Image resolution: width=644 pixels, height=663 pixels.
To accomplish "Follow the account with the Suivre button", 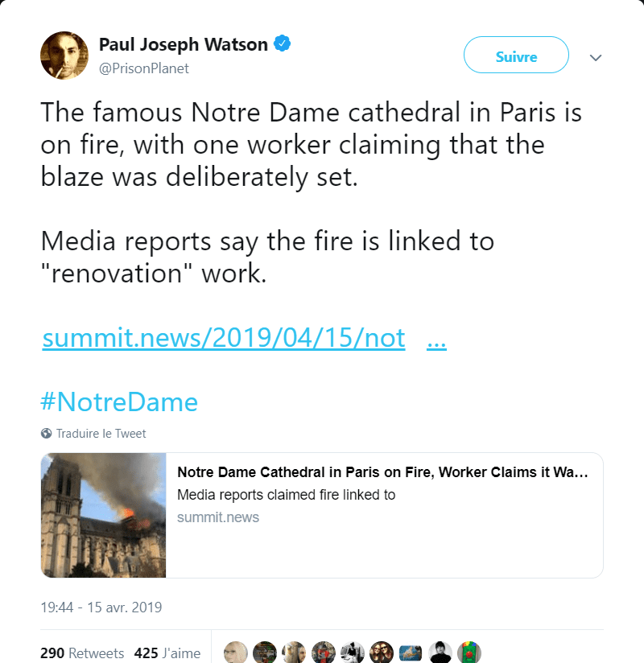I will (x=516, y=55).
